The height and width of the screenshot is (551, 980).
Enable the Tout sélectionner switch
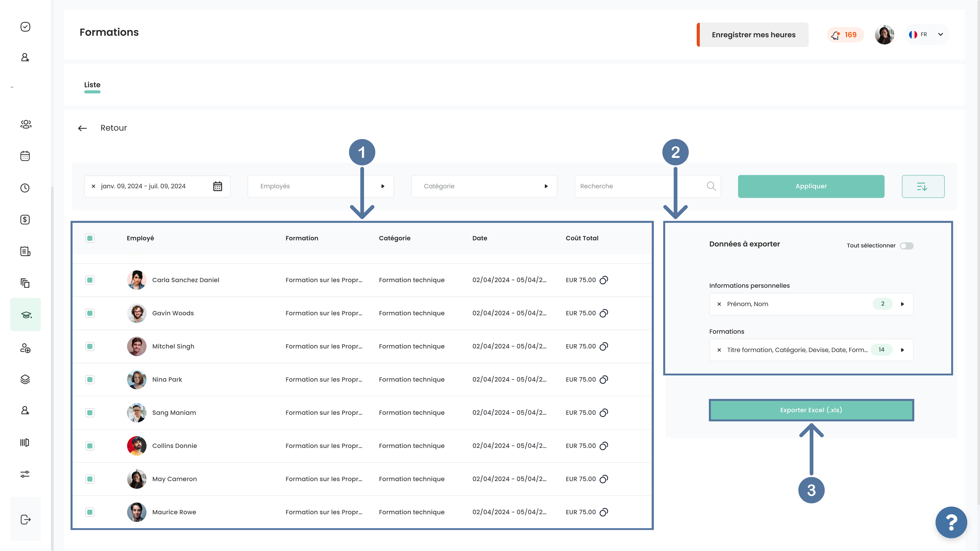(x=906, y=246)
